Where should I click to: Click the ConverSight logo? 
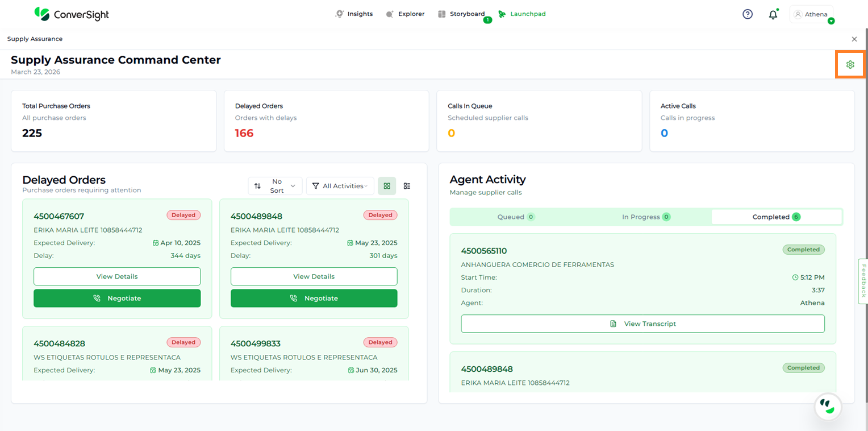(x=72, y=14)
